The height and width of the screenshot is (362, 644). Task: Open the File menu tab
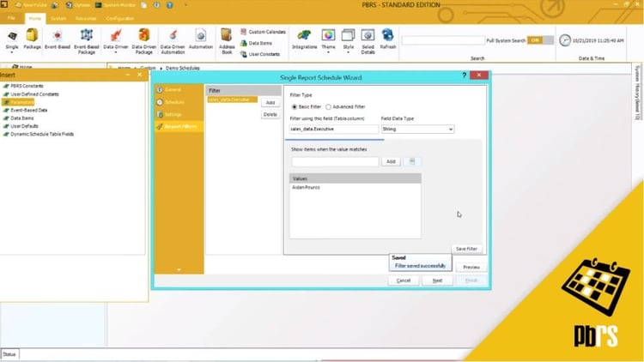click(11, 18)
